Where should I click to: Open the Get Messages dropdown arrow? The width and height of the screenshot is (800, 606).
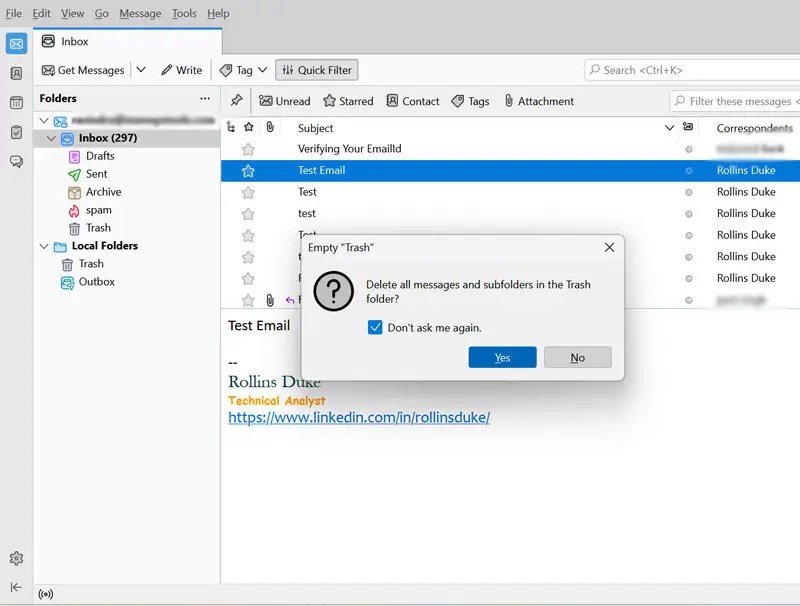(x=141, y=70)
